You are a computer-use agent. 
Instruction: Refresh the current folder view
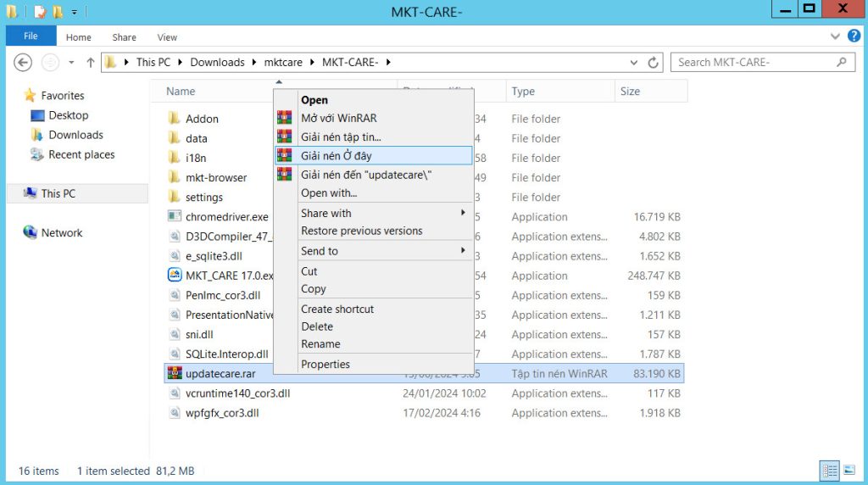[x=654, y=63]
